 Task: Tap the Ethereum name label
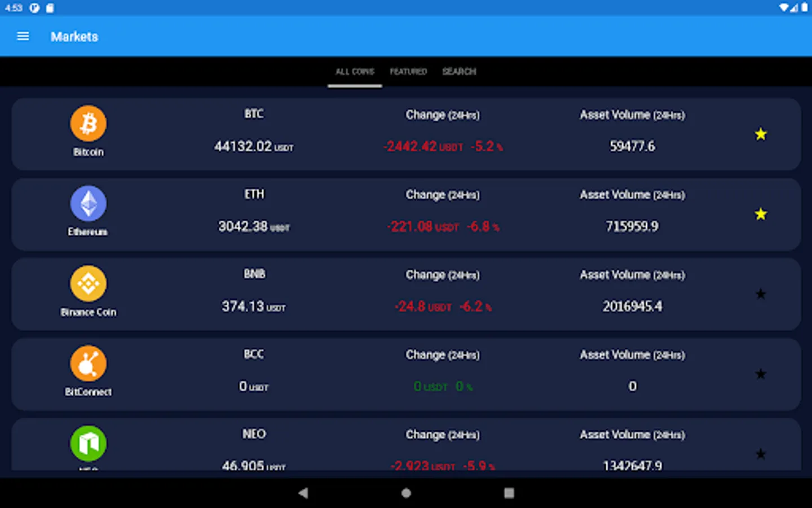pyautogui.click(x=88, y=232)
